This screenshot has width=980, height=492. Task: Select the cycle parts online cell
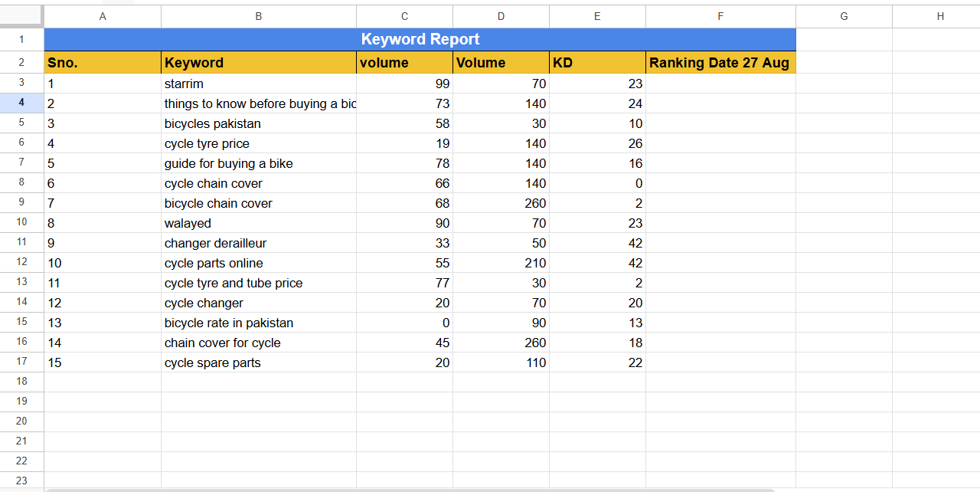pos(259,263)
